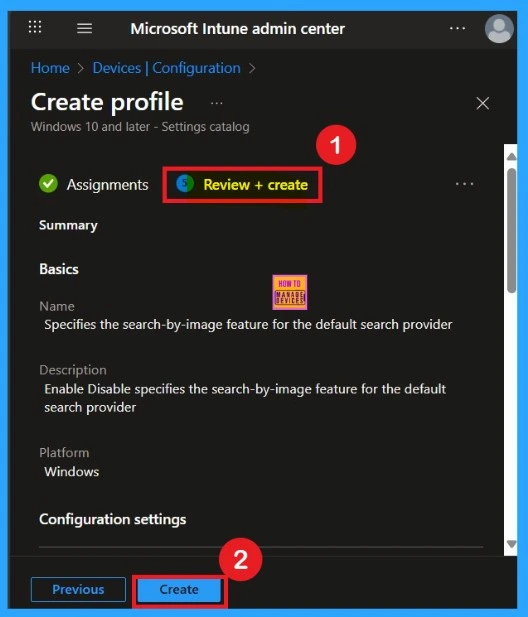The width and height of the screenshot is (528, 617).
Task: Open ellipsis beside Create profile title
Action: (216, 103)
